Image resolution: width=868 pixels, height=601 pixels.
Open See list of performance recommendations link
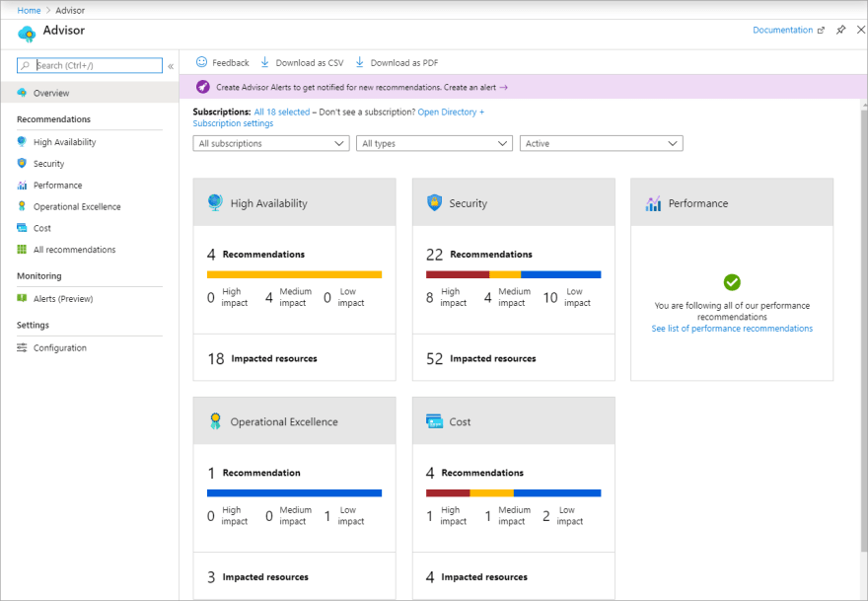[x=732, y=329]
